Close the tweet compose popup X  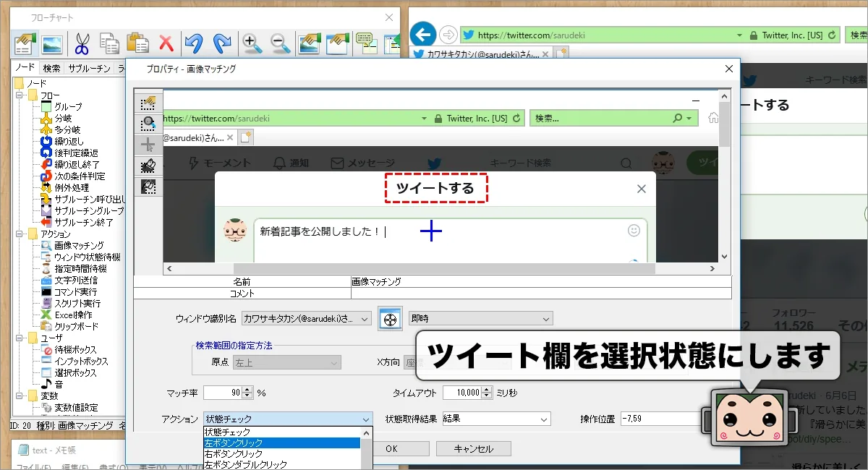click(x=641, y=189)
